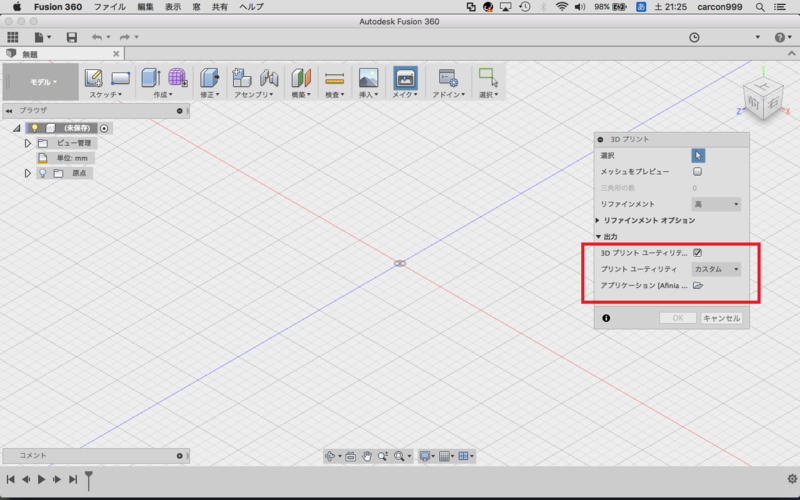The width and height of the screenshot is (800, 500).
Task: Toggle visibility bulb of the unsaved root component
Action: tap(35, 128)
